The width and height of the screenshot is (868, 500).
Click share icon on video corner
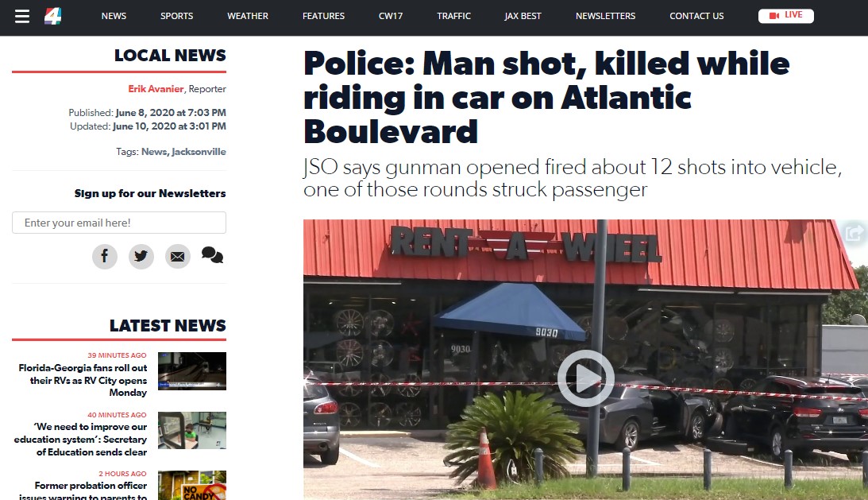(854, 233)
